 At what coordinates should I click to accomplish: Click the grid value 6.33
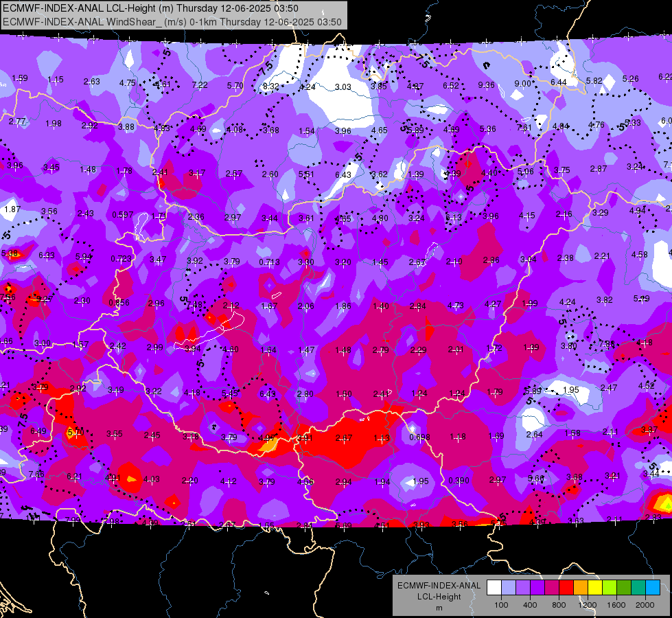tap(47, 255)
